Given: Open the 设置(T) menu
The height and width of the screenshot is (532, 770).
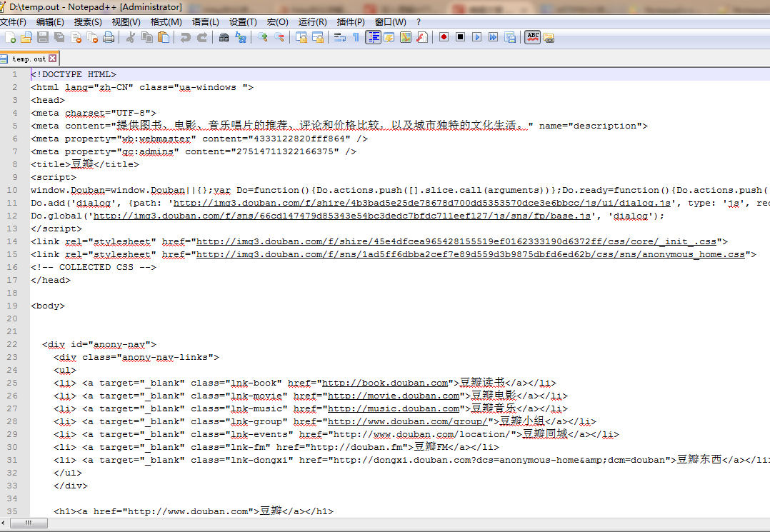Looking at the screenshot, I should 243,21.
